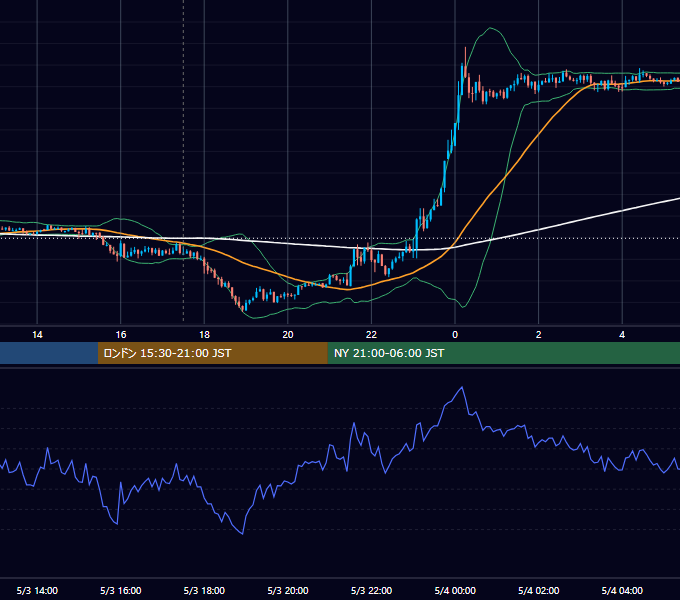Image resolution: width=680 pixels, height=600 pixels.
Task: Click the blue session bar before London
Action: 49,353
